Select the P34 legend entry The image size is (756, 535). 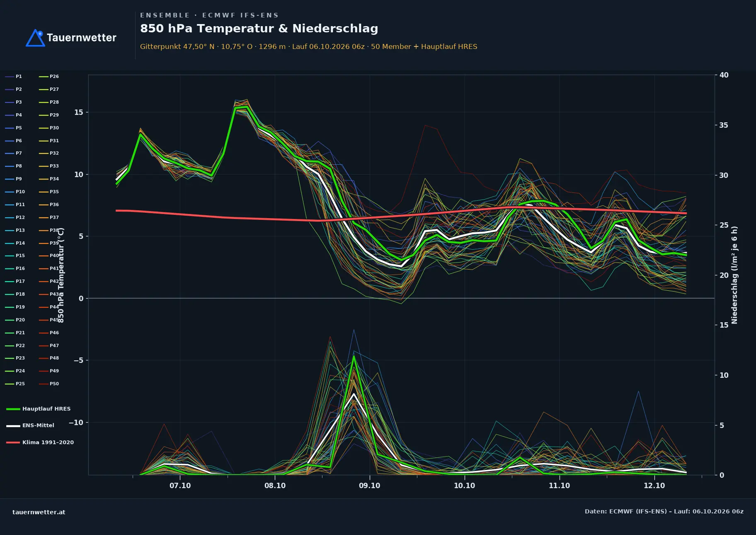49,179
